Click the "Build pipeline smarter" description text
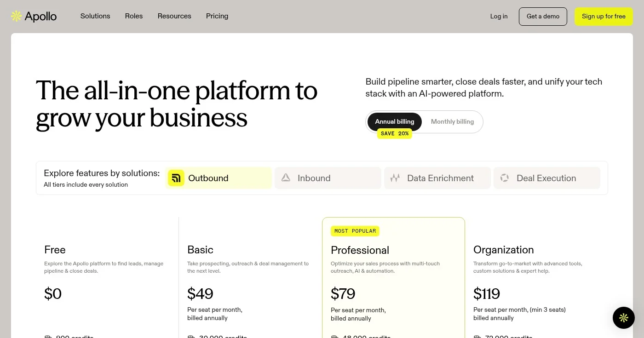644x338 pixels. (x=484, y=88)
